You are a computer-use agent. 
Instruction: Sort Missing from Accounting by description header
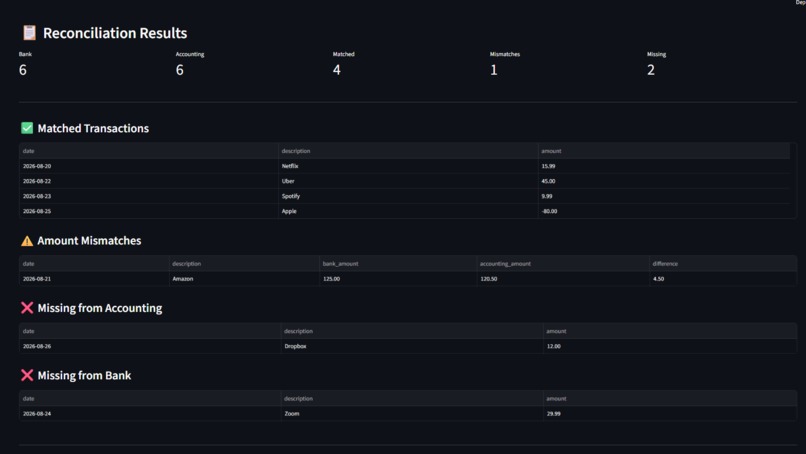pos(412,331)
